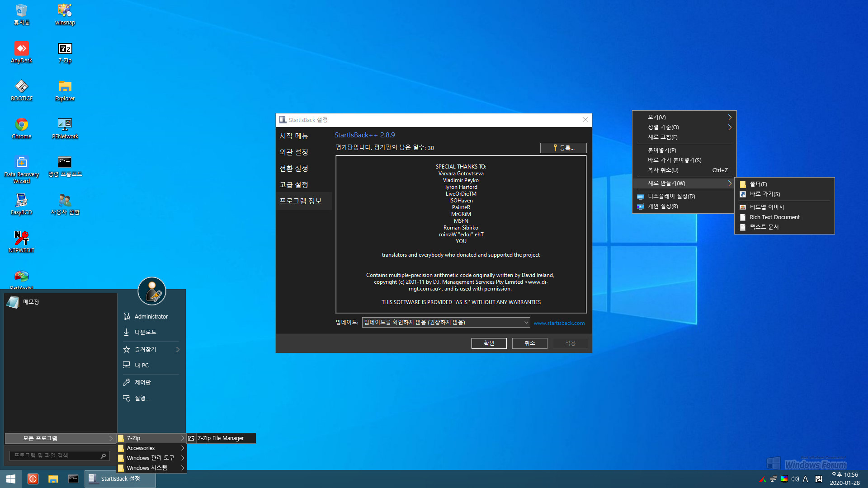
Task: Select the 프로그램 정보 settings tab
Action: tap(304, 201)
